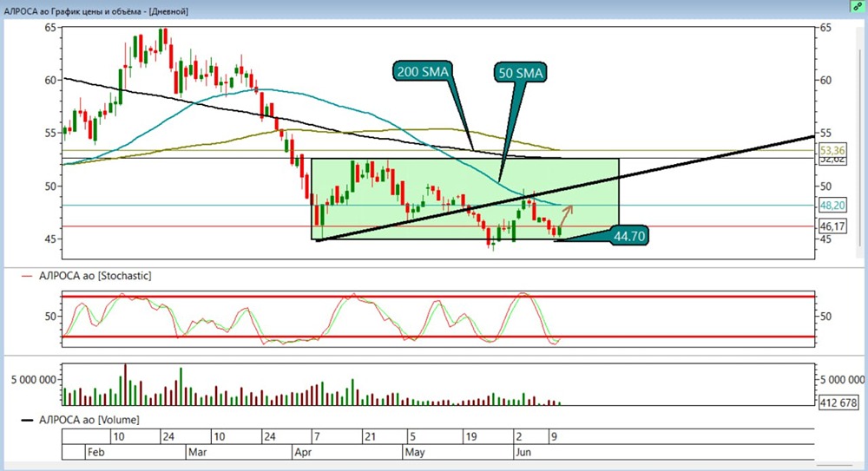Click the АЛРОСА ао [Stochastic] legend label
This screenshot has width=868, height=471.
(x=95, y=276)
